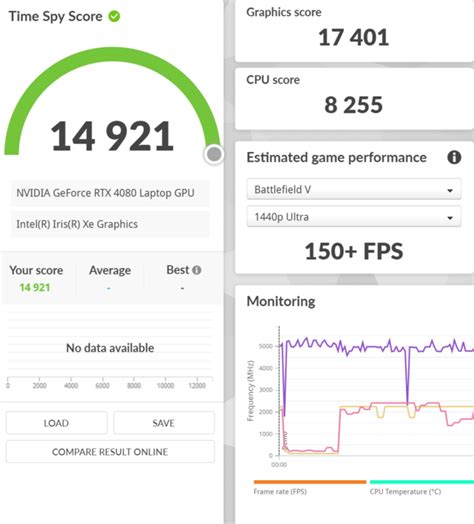Screen dimensions: 474x524
Task: Click COMPARE RESULT ONLINE button
Action: (x=110, y=452)
